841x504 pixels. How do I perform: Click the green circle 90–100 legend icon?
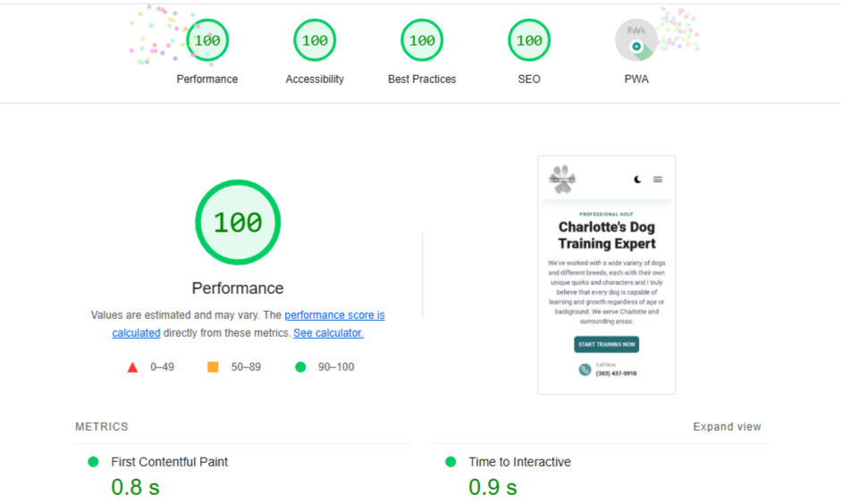coord(300,367)
